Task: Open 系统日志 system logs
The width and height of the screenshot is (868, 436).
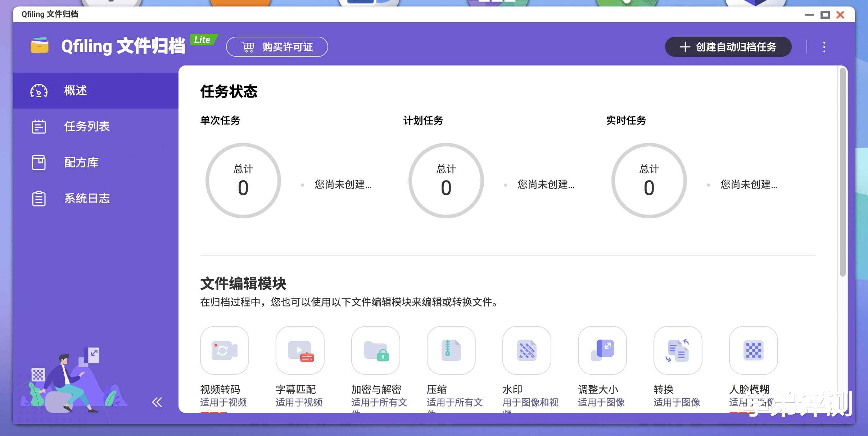Action: click(x=86, y=199)
